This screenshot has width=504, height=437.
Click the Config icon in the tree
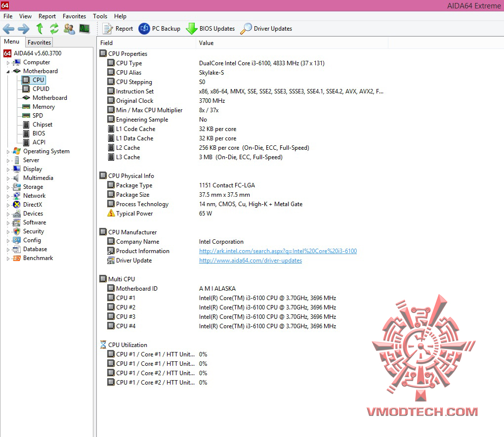(17, 240)
